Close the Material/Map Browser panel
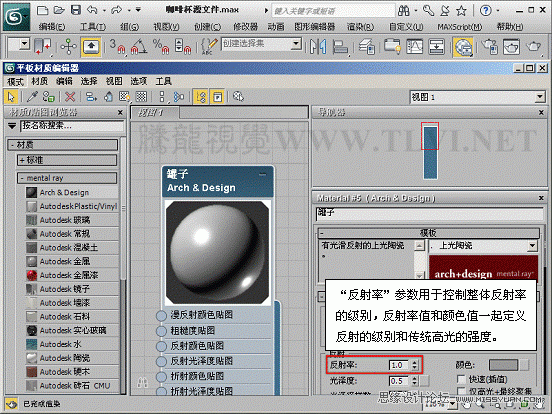552x414 pixels. 120,112
